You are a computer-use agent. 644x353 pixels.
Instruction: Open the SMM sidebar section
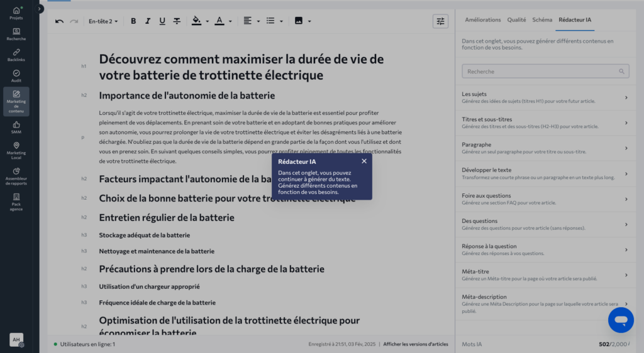(x=16, y=128)
